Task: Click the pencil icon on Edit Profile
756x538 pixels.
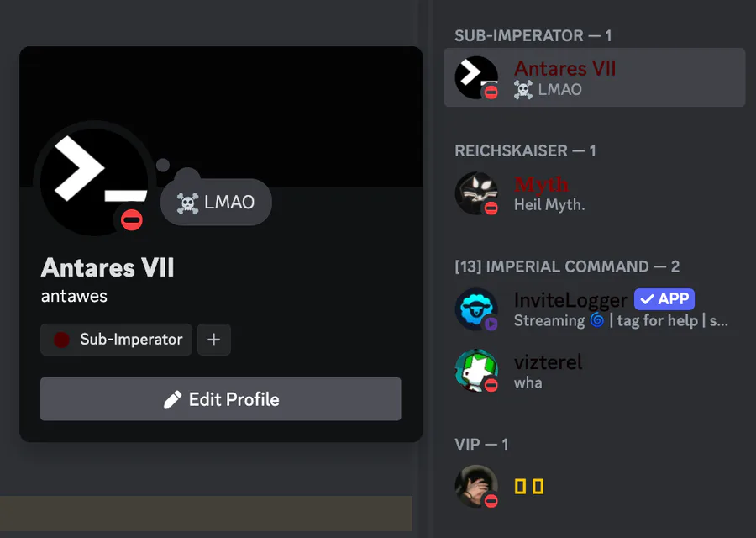Action: tap(172, 399)
